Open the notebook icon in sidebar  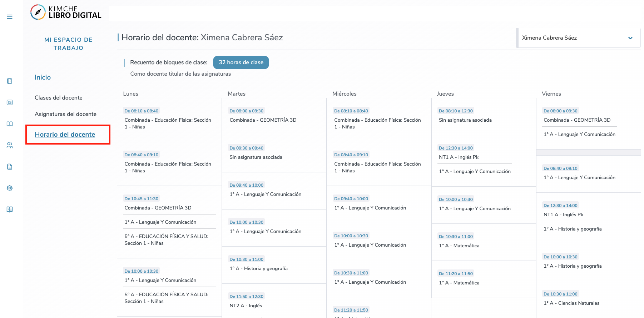pos(10,81)
